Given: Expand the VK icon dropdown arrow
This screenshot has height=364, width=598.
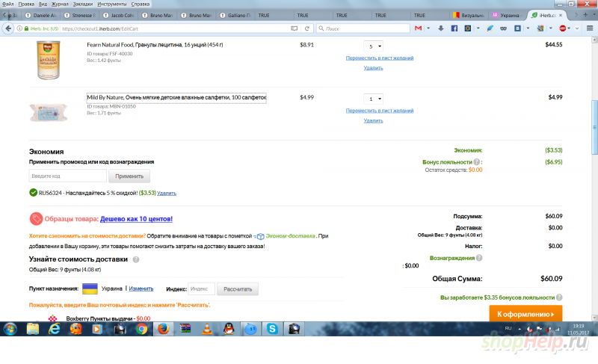Looking at the screenshot, I should pos(528,28).
